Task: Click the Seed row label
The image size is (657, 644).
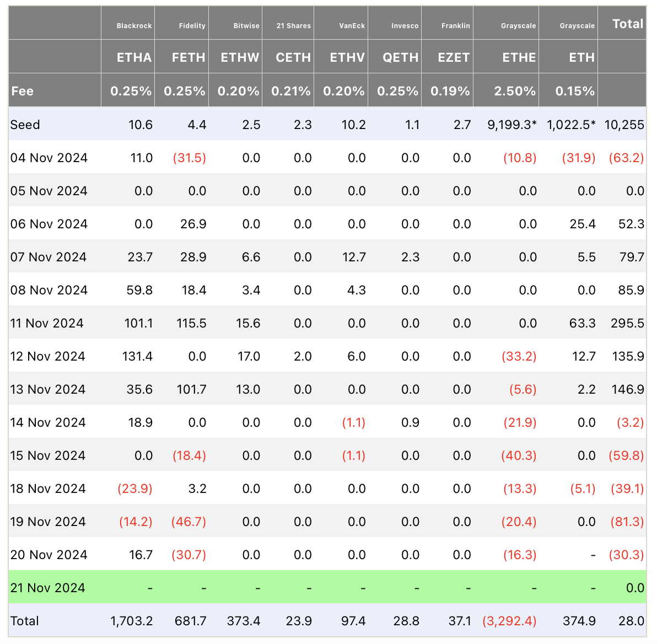Action: 25,125
